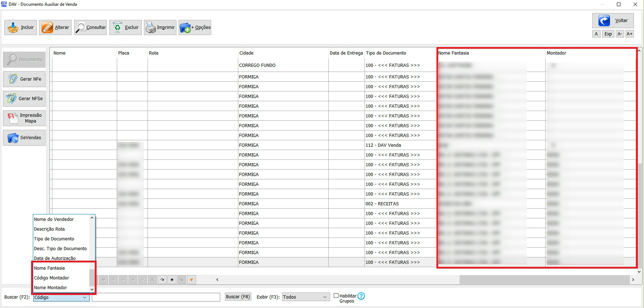The width and height of the screenshot is (644, 308).
Task: Open Consultar with the magnifier icon
Action: tap(90, 27)
